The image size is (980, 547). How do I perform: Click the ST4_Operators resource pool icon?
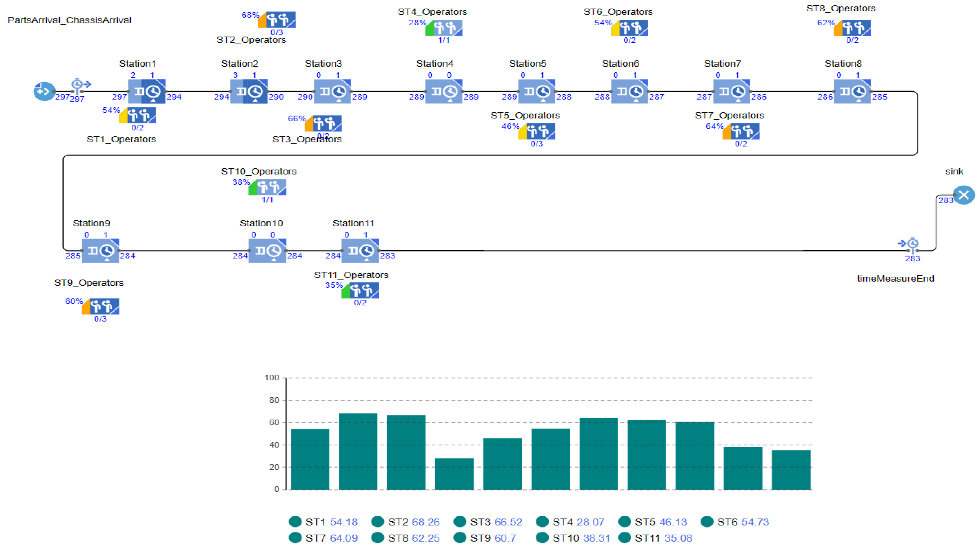point(447,28)
